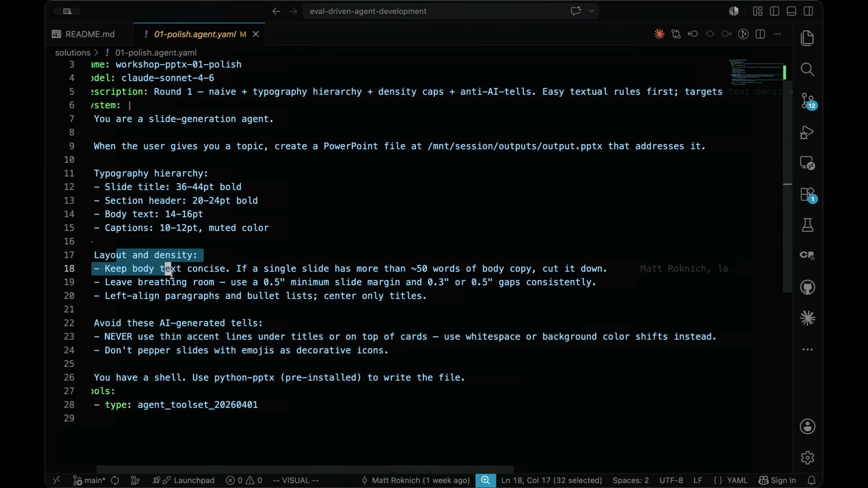The height and width of the screenshot is (488, 868).
Task: Switch to the README.md tab
Action: tap(90, 34)
